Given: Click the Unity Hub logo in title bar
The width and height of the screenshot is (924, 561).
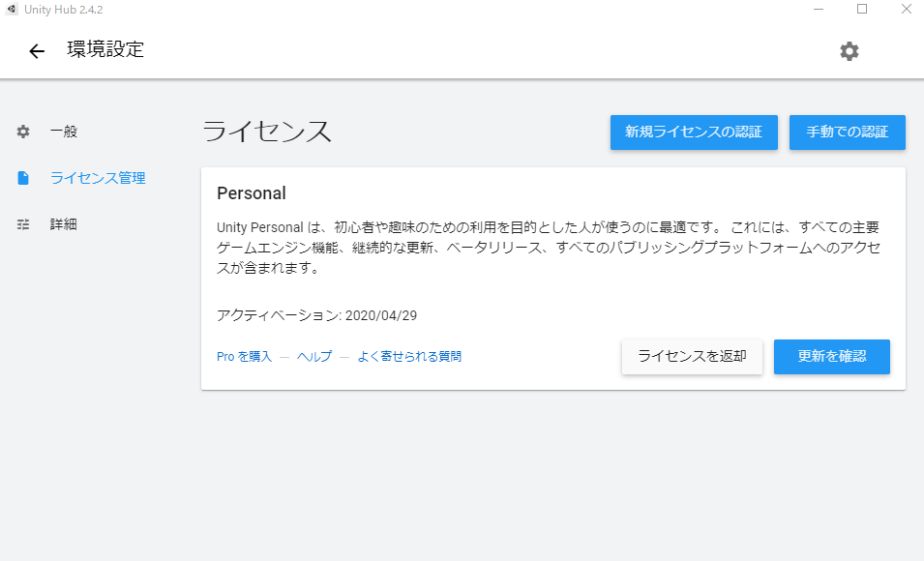Looking at the screenshot, I should 12,10.
